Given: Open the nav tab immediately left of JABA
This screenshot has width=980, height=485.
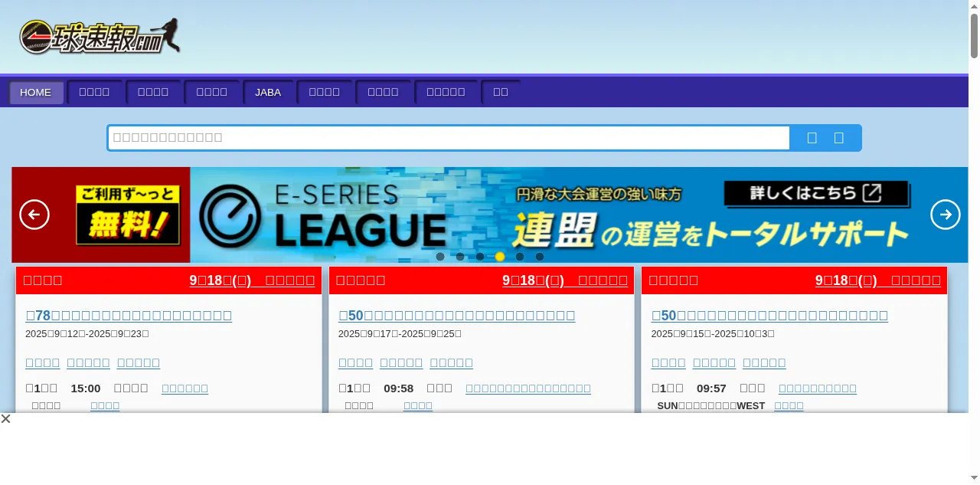Looking at the screenshot, I should pyautogui.click(x=212, y=93).
